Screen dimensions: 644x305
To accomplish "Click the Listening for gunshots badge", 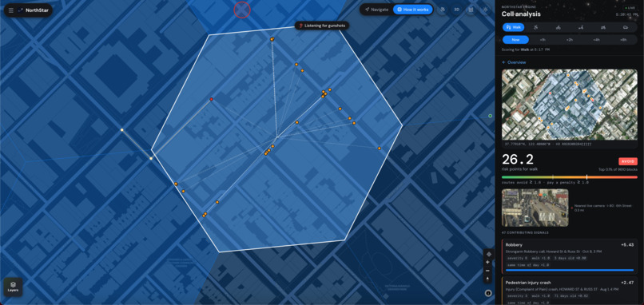I will coord(322,26).
